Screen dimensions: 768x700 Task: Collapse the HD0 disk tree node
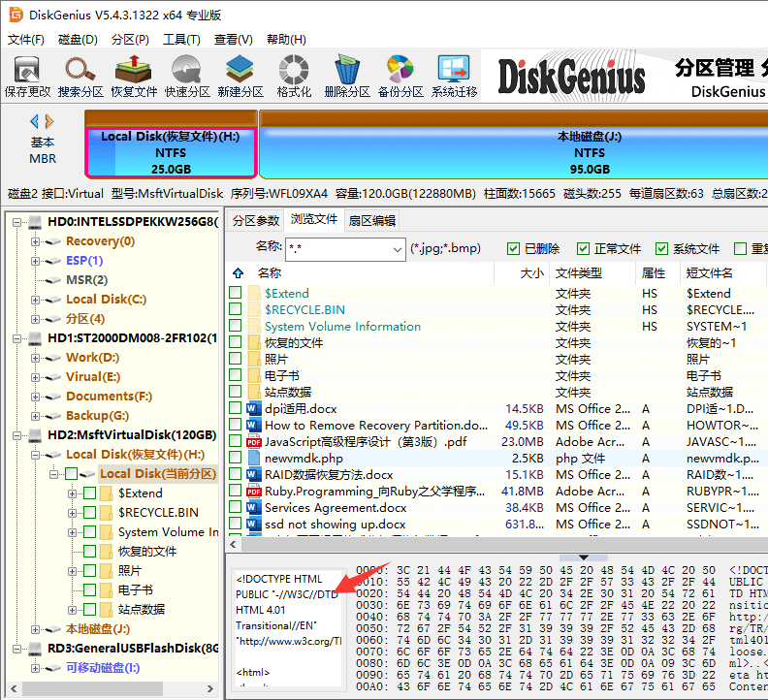pyautogui.click(x=16, y=222)
